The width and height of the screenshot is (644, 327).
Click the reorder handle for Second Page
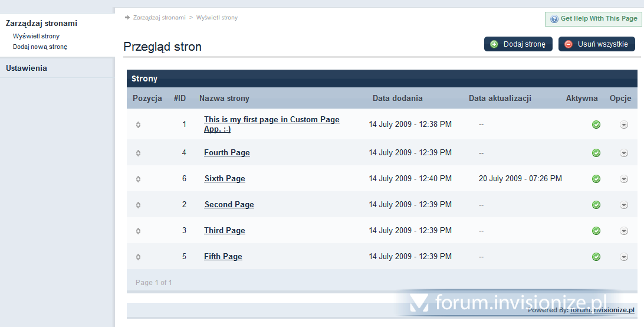(x=138, y=205)
